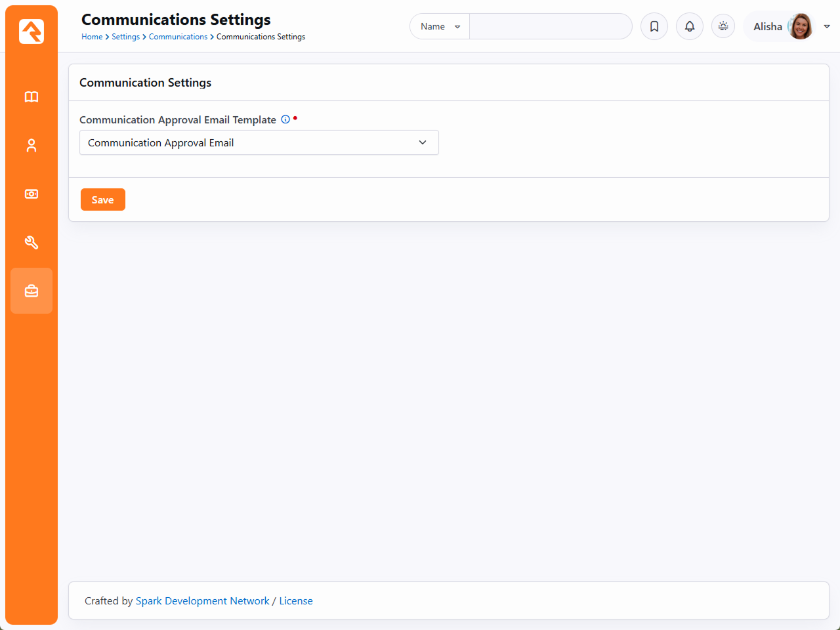Open the People section person icon
Screen dimensions: 840x630
[31, 146]
